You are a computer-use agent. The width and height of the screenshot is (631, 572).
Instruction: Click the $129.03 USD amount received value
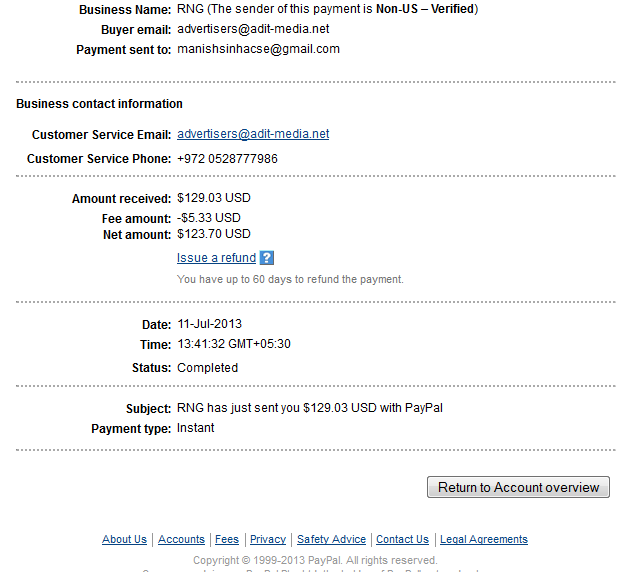214,198
